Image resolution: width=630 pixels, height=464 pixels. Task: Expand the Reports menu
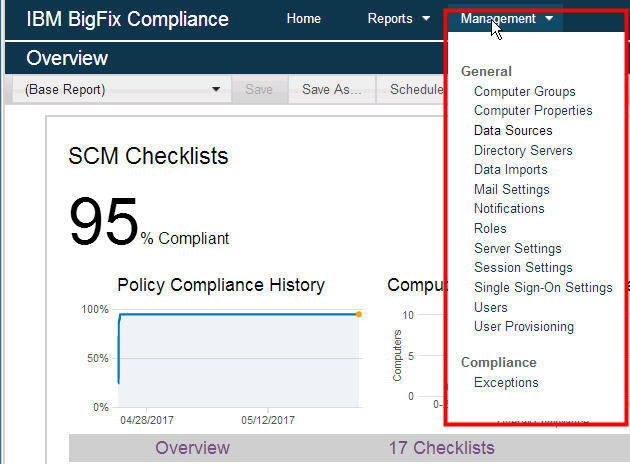click(x=398, y=18)
